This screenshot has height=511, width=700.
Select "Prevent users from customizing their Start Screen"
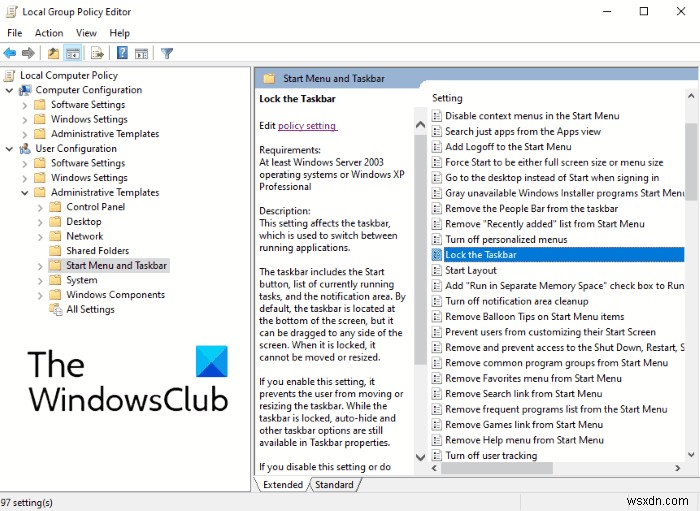pos(550,332)
